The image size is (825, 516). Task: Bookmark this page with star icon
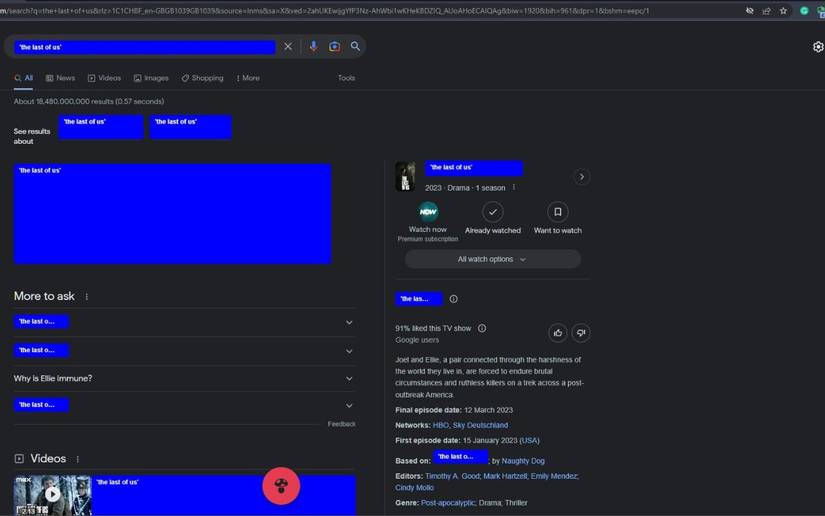coord(783,11)
